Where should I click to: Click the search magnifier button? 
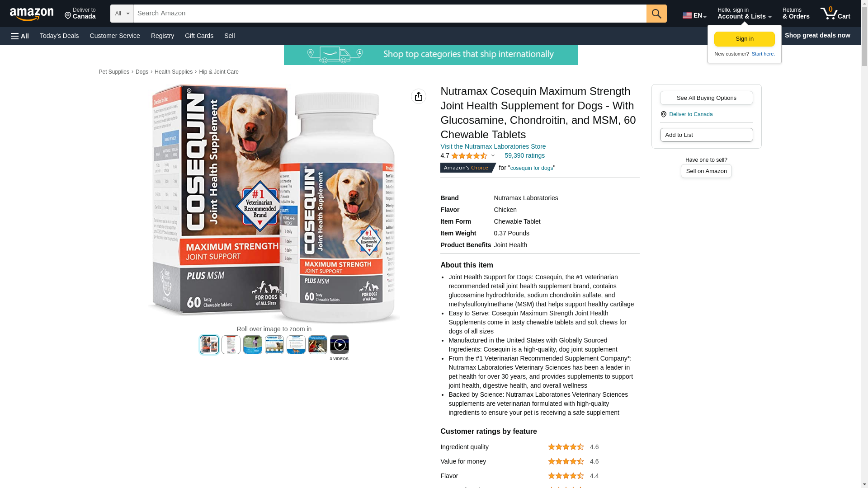click(x=656, y=14)
